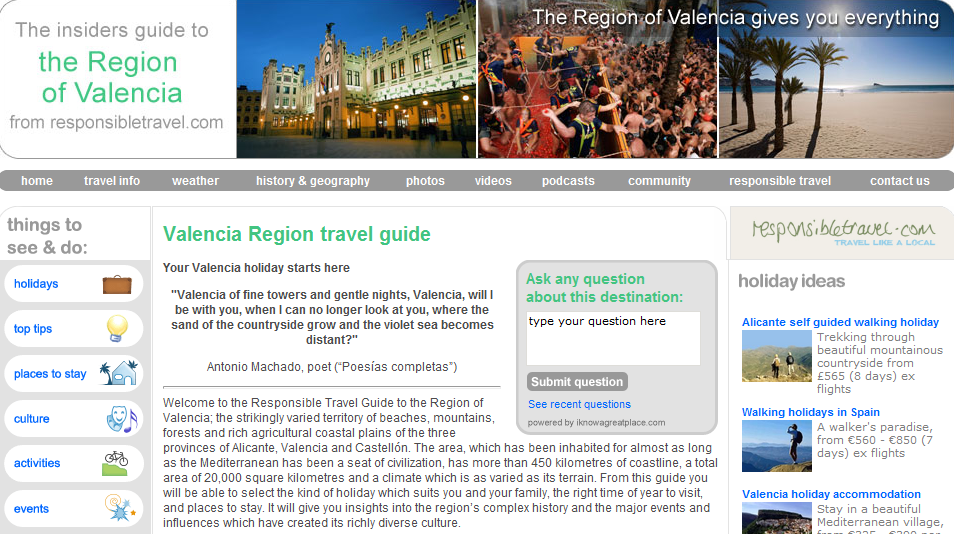Click powered by iknowagreatplace.com text
Viewport: 954px width, 534px height.
click(x=596, y=423)
